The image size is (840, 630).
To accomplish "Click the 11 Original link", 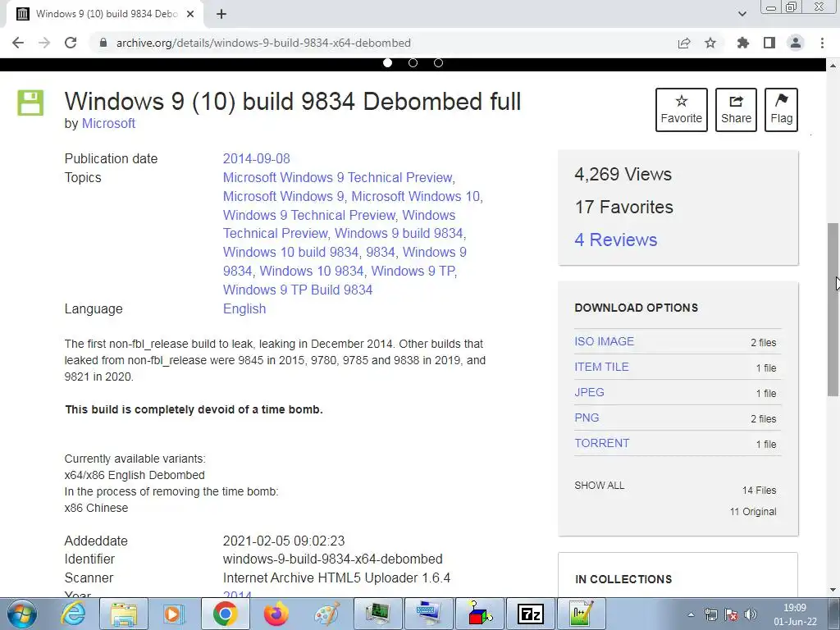I will coord(753,512).
